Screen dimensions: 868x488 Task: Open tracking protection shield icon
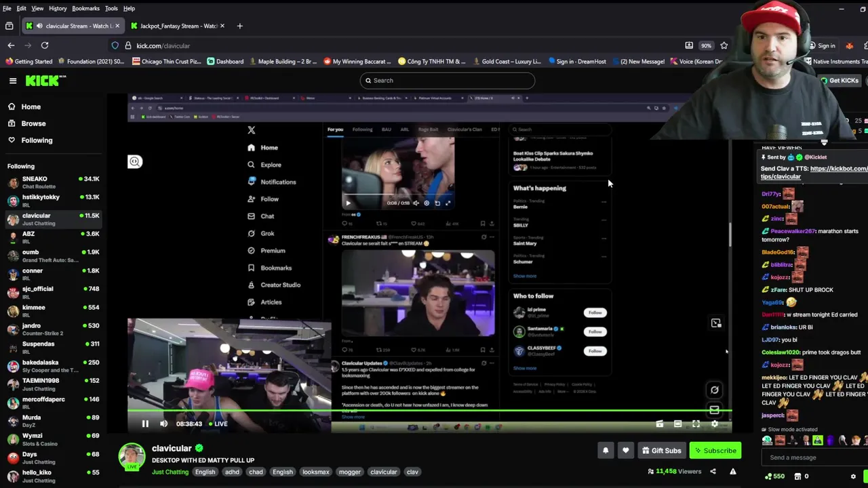pos(115,45)
